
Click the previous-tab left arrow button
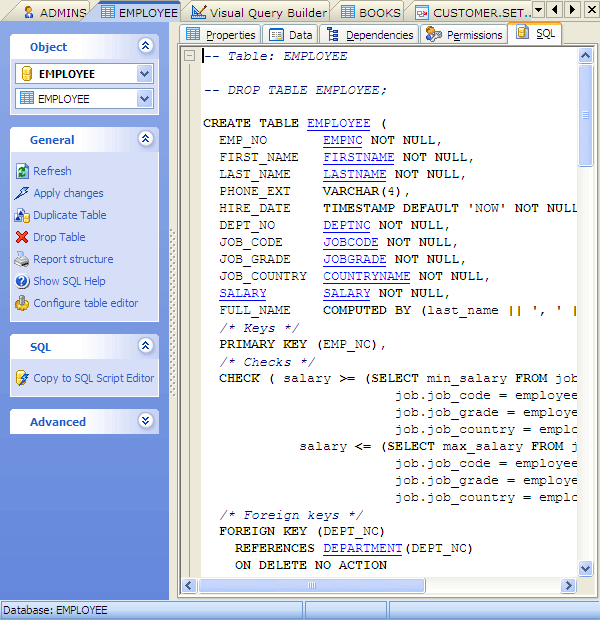556,9
